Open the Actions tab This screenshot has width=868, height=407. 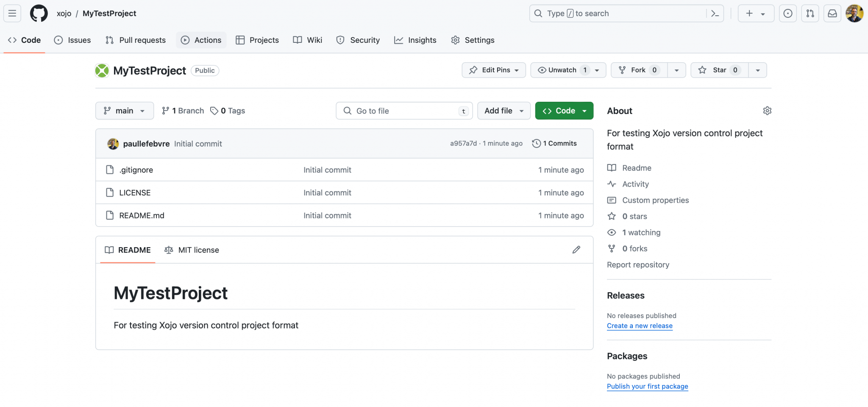(201, 40)
